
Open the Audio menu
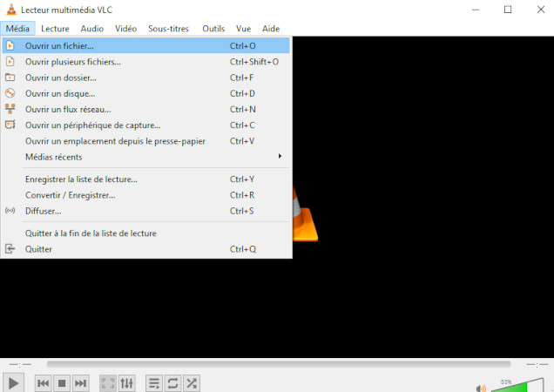[91, 29]
